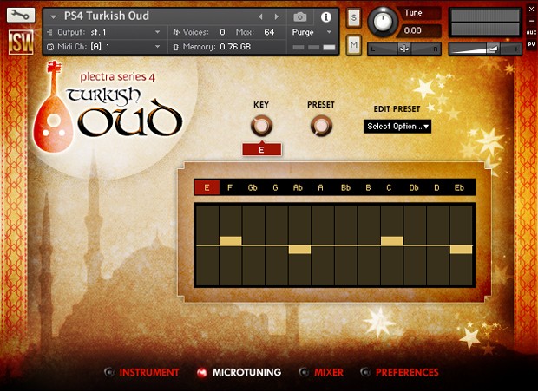Expand the instrument name dropdown triangle
This screenshot has height=392, width=538.
53,16
